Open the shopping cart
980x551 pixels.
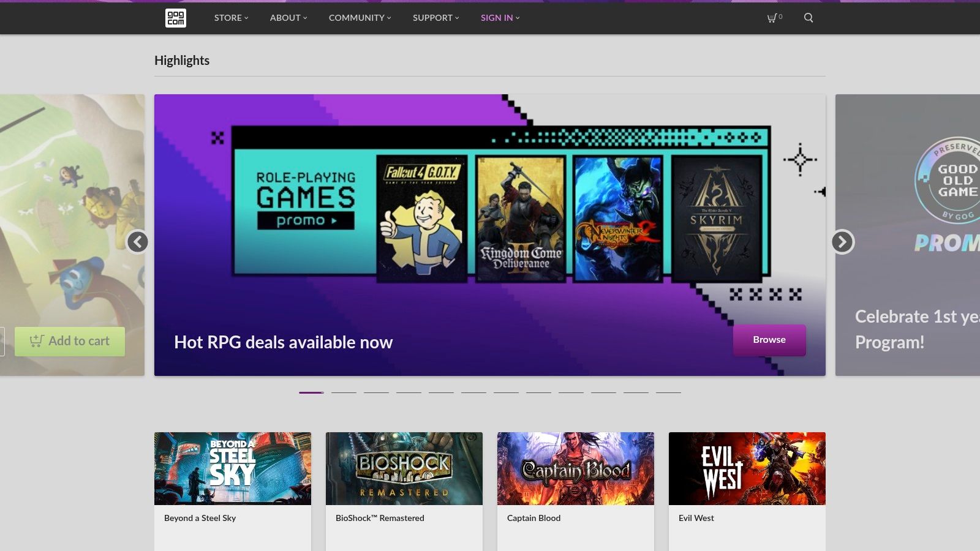771,18
